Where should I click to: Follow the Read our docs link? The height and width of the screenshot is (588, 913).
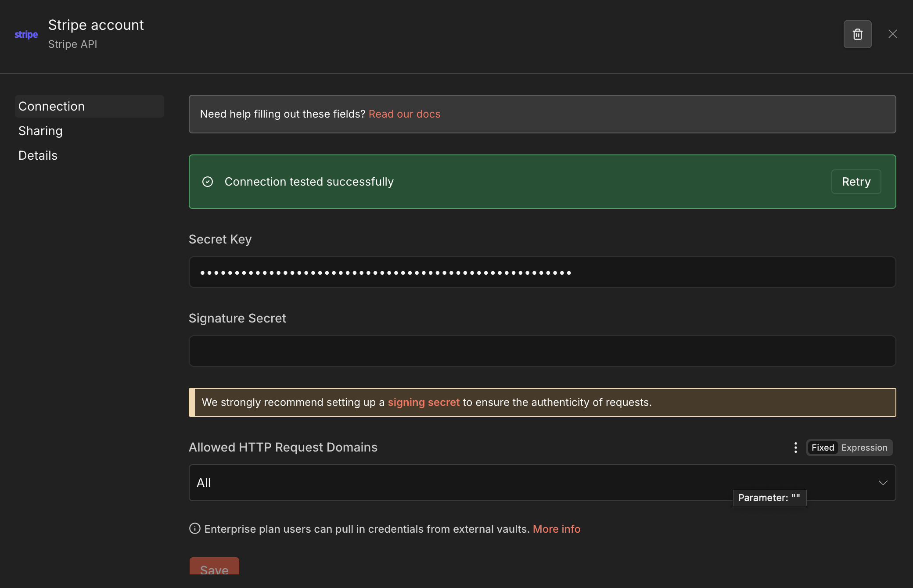[x=404, y=114]
